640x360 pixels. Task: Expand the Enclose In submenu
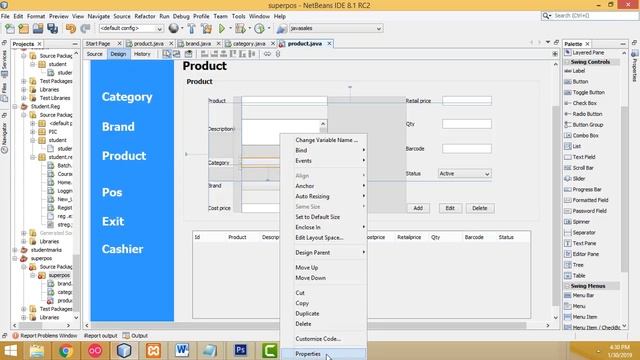click(x=325, y=227)
